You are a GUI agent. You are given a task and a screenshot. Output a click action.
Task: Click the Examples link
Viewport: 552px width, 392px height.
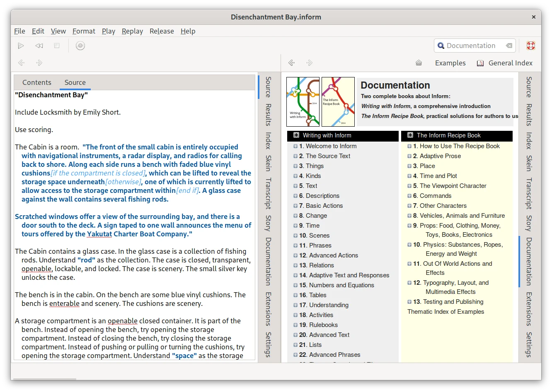450,63
